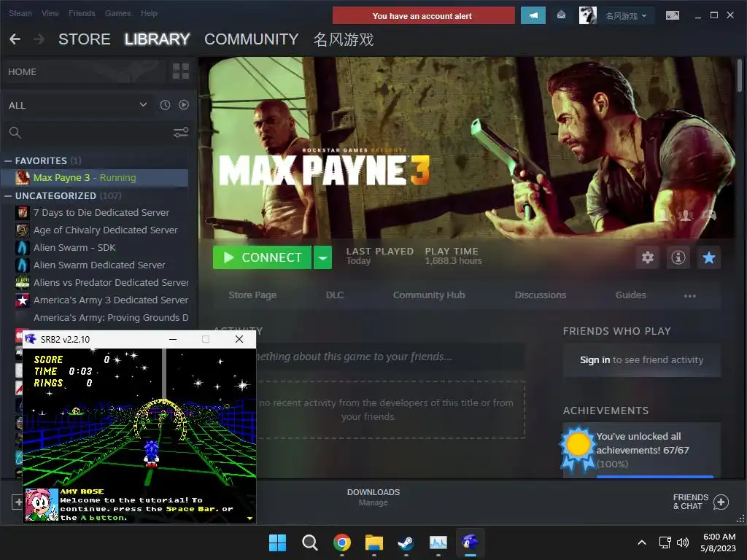Select Age of Chivalry Dedicated Server
Screen dimensions: 747x560
pos(101,230)
